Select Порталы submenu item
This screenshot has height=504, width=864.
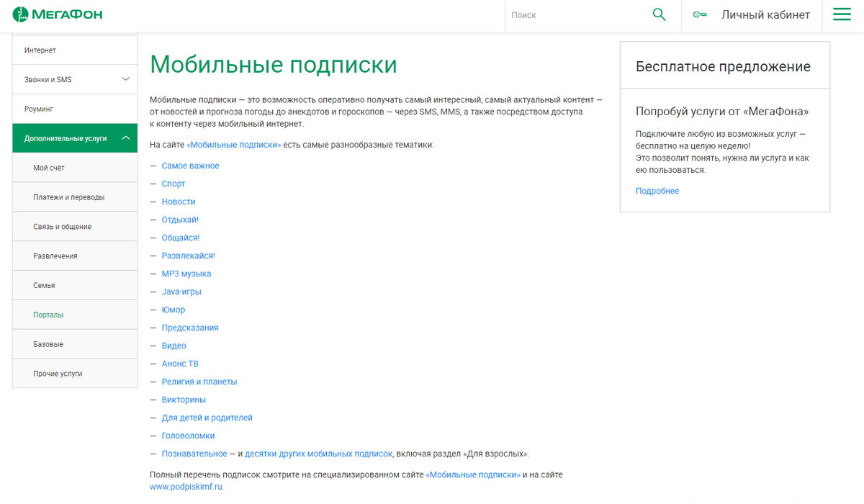[75, 315]
